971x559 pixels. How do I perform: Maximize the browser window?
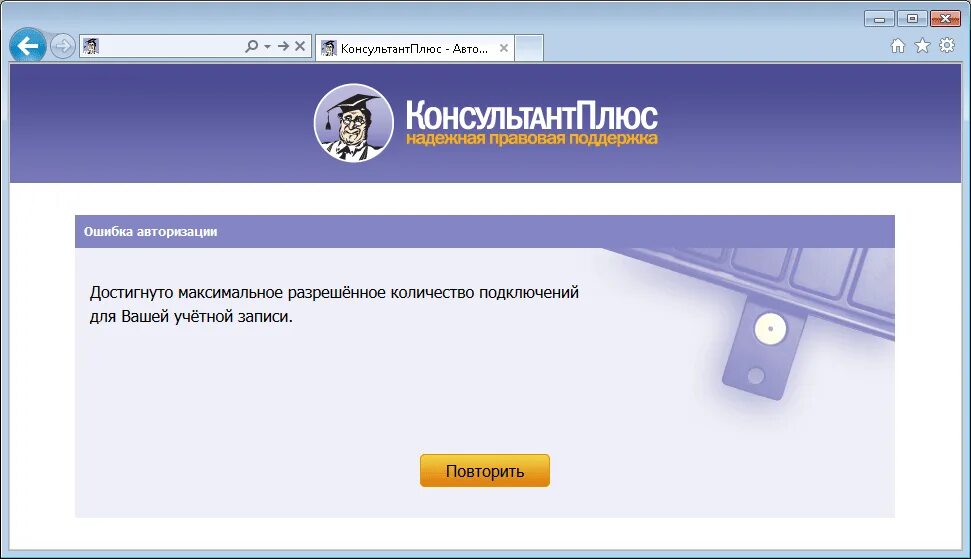(912, 19)
